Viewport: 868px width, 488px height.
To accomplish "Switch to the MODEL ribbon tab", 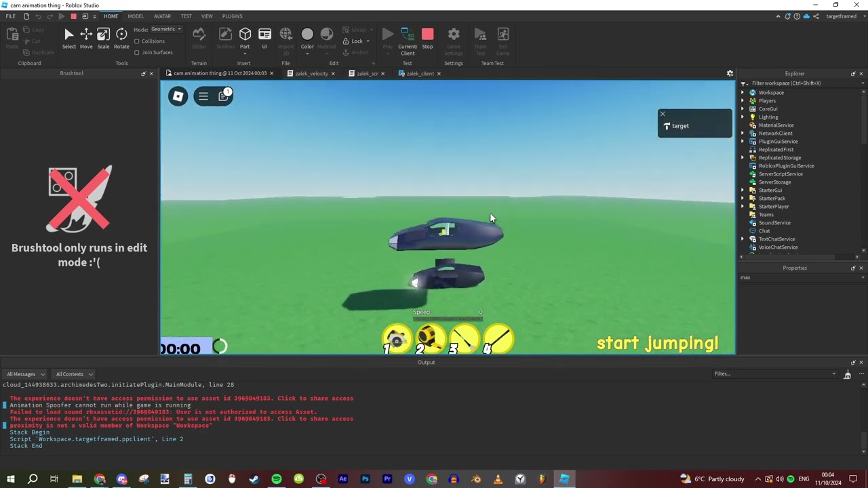I will coord(136,16).
